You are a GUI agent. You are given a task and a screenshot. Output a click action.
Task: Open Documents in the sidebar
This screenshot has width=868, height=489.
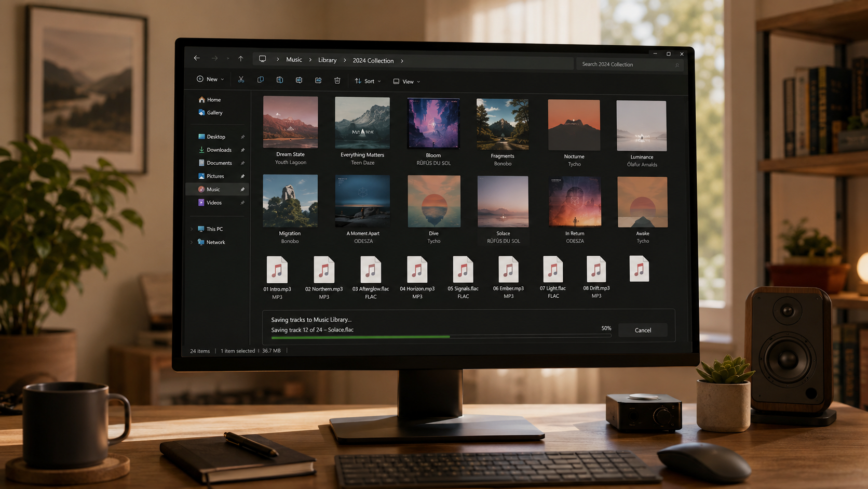tap(215, 163)
